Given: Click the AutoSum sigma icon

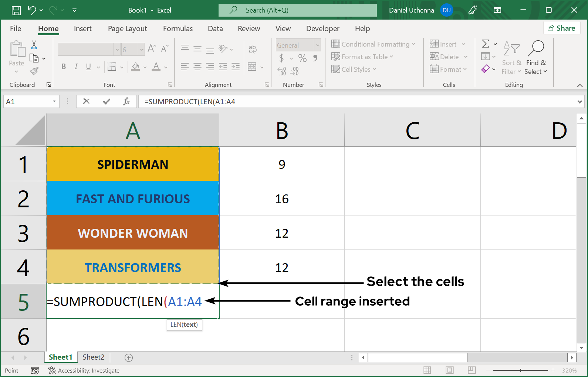Looking at the screenshot, I should click(486, 44).
